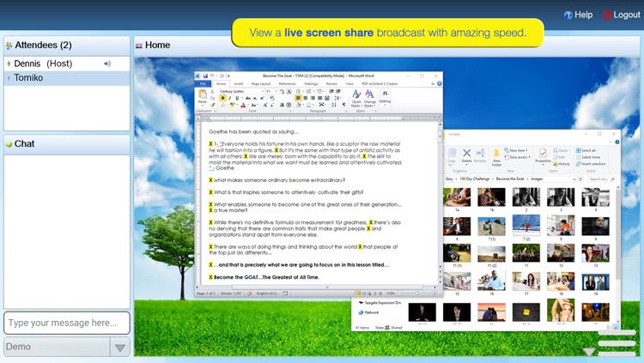Click Change Styles icon in Word

click(x=369, y=96)
